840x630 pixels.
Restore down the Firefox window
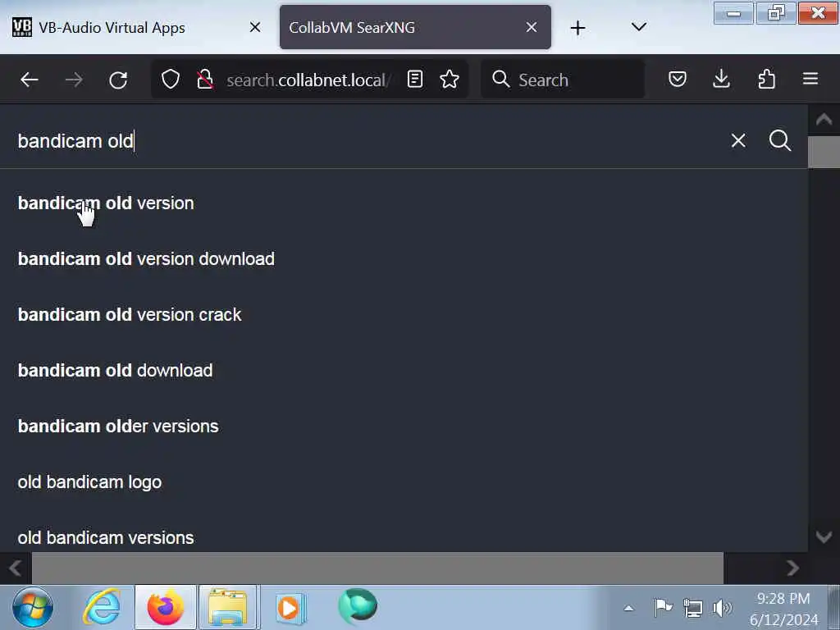[x=776, y=13]
